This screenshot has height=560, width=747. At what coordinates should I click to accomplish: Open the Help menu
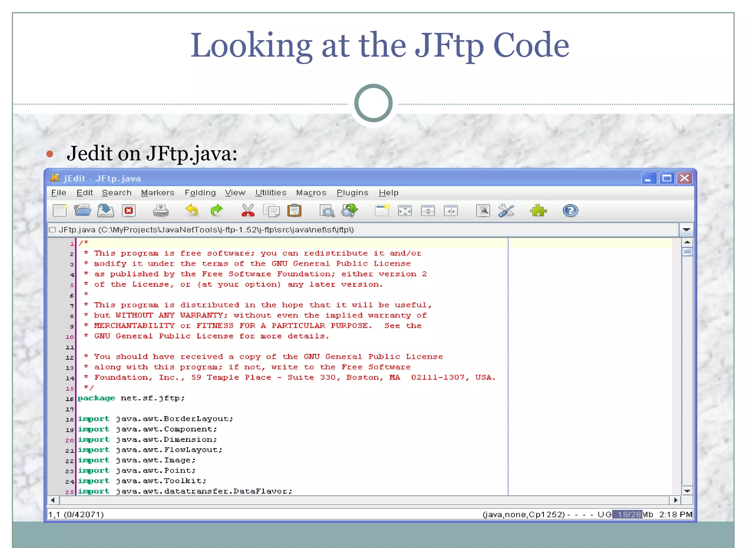point(388,192)
